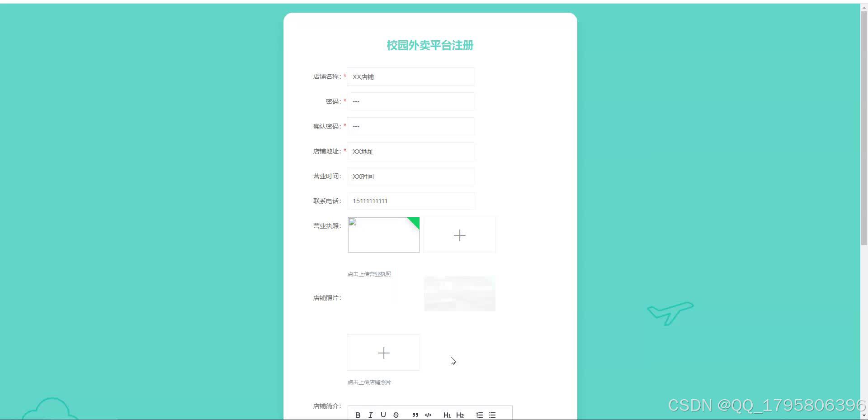
Task: Apply bold formatting in the store description editor
Action: [x=358, y=415]
